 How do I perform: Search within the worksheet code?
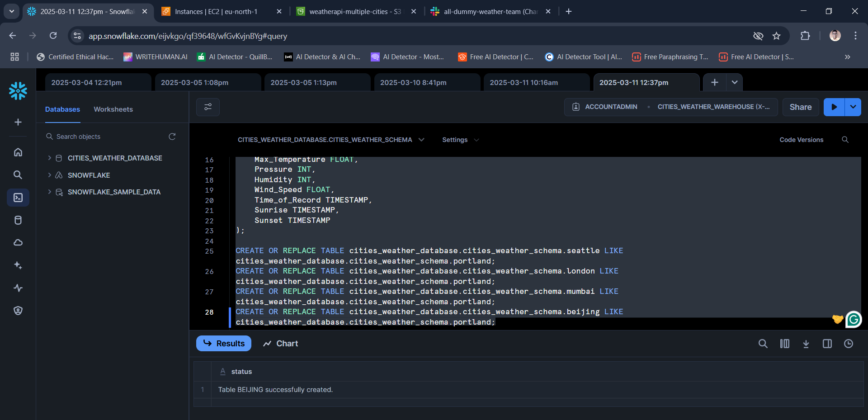point(845,140)
